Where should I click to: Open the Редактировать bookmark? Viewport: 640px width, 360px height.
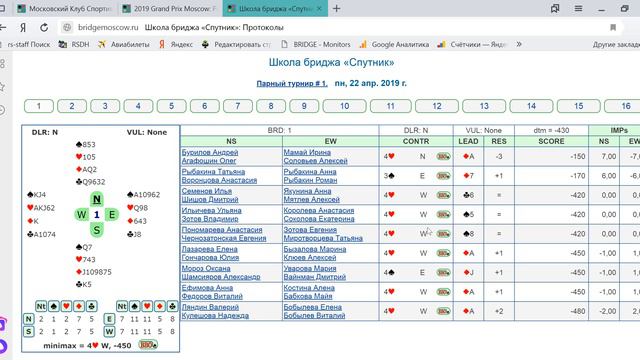point(236,44)
